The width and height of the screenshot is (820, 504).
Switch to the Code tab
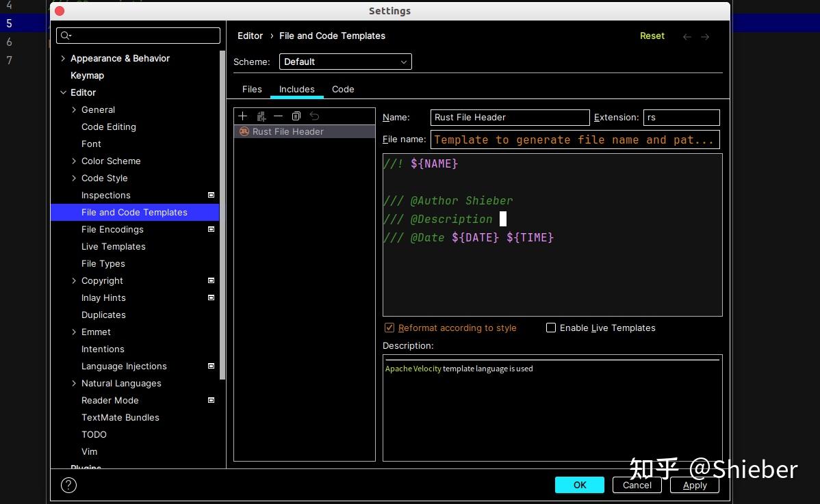[343, 89]
